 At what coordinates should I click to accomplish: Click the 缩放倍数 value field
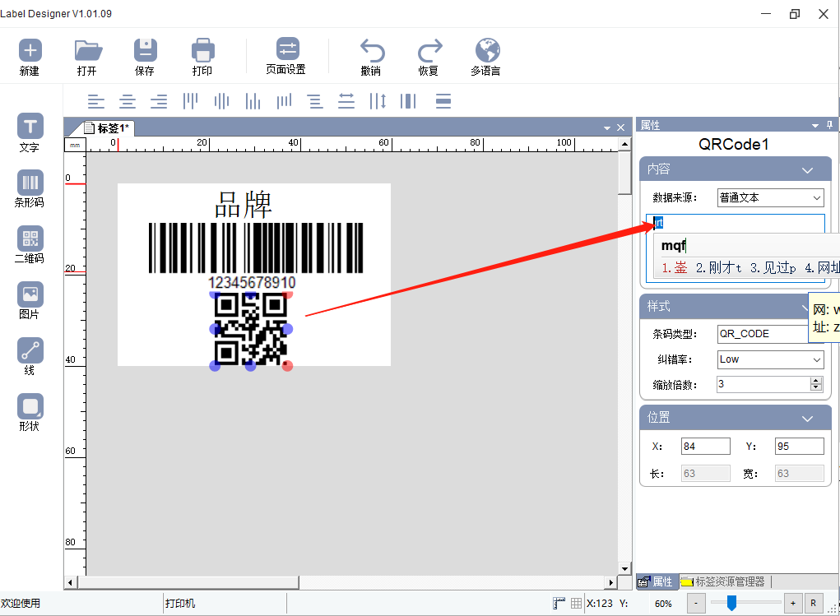(x=764, y=384)
